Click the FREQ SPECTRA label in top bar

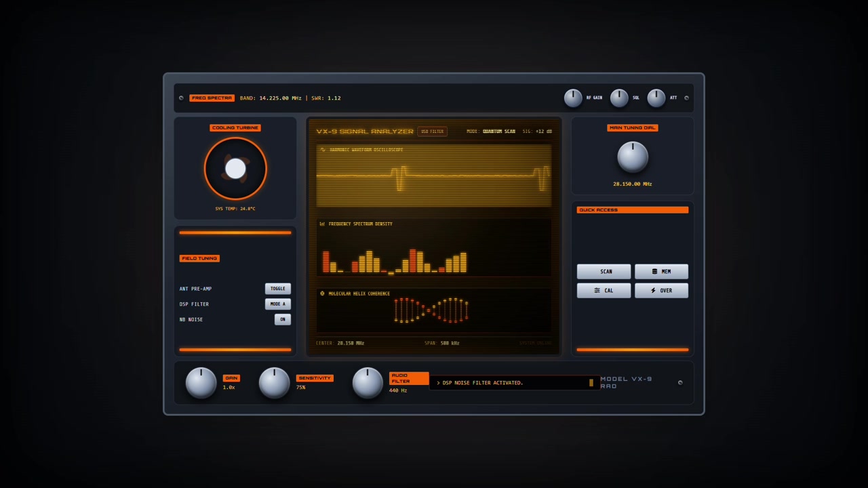212,98
